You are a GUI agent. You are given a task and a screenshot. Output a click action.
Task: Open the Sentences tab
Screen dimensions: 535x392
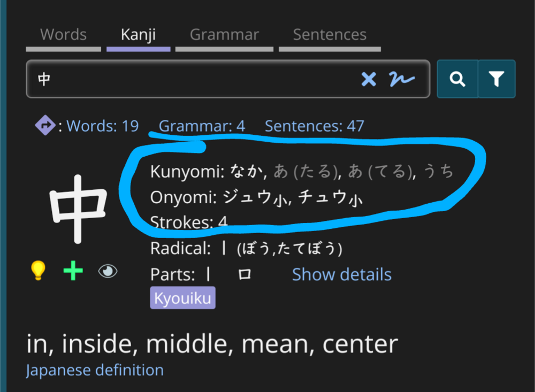click(330, 35)
